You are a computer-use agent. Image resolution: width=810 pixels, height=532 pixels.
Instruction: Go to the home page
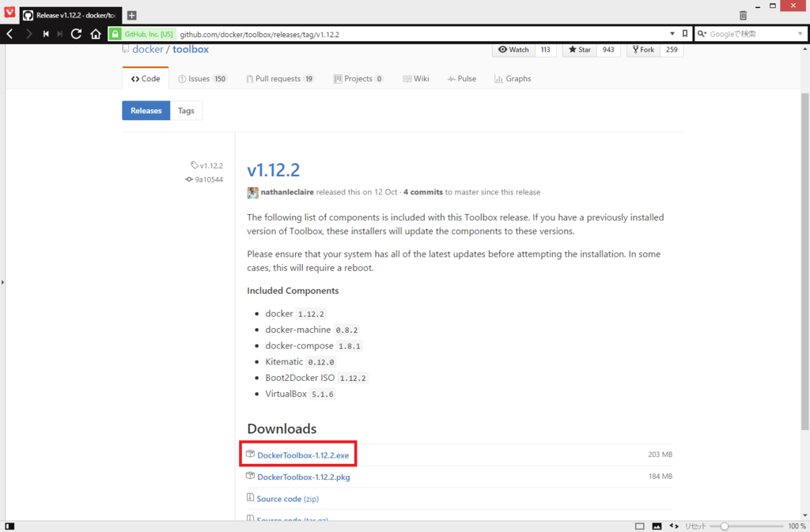[x=96, y=34]
